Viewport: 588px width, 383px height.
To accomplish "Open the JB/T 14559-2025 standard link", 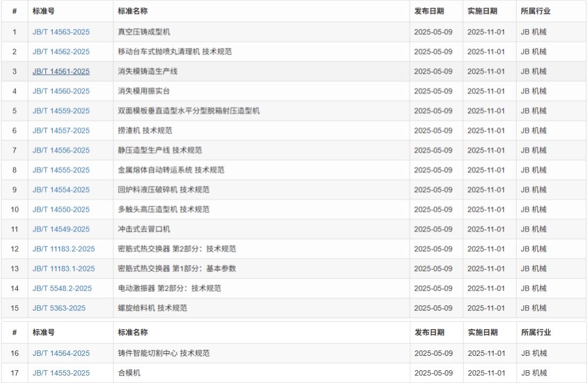I will coord(60,110).
